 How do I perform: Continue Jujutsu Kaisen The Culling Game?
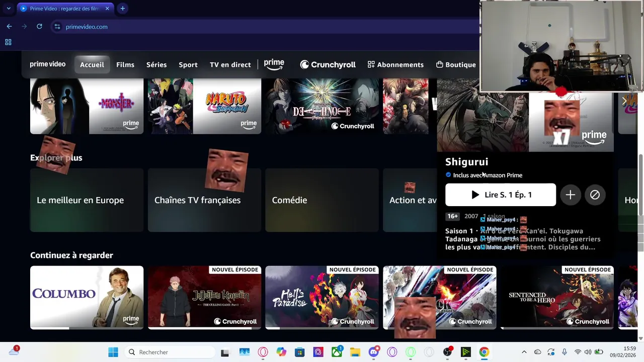[204, 298]
